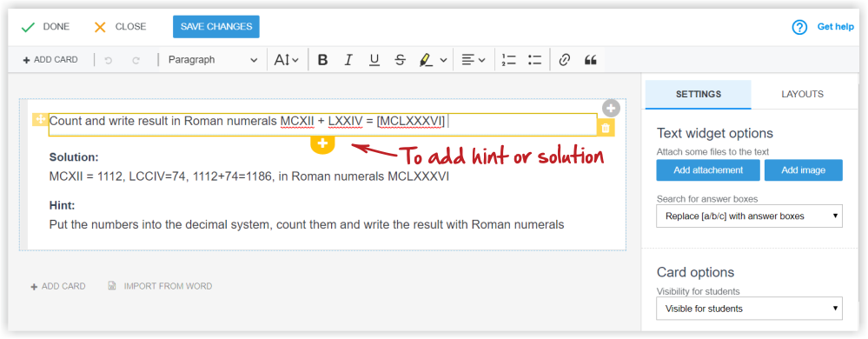Open the Get help question mark icon
Viewport: 868px width, 339px height.
(799, 27)
